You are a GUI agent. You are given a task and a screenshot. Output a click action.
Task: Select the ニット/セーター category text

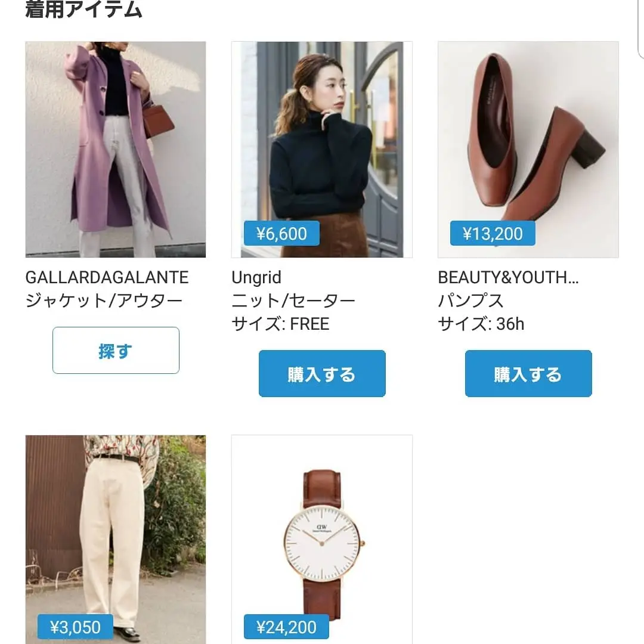click(x=293, y=301)
